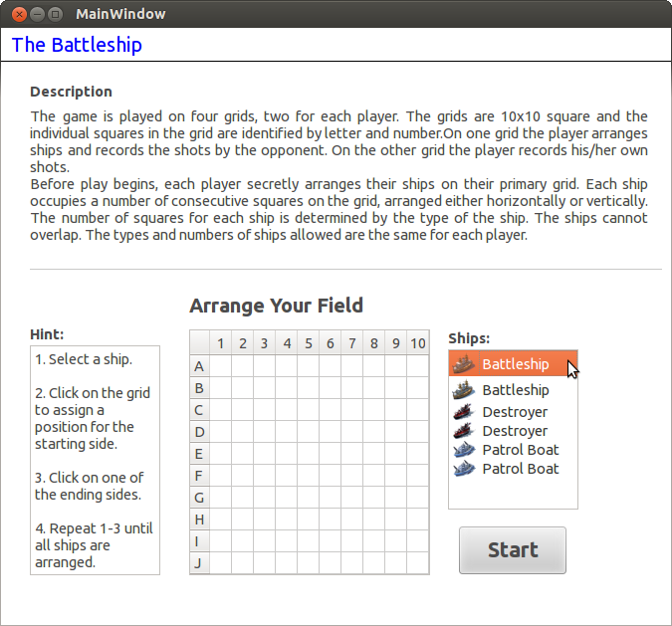Click the Ships: label

click(469, 338)
